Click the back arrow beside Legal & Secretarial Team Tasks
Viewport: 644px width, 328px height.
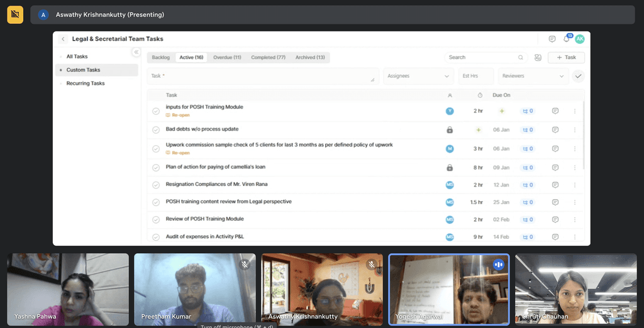click(63, 39)
